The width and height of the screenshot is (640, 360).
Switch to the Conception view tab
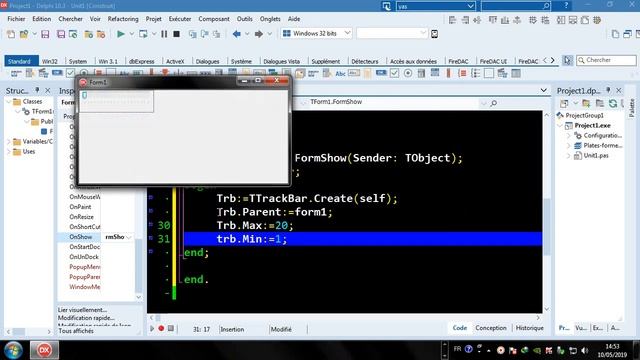(491, 328)
